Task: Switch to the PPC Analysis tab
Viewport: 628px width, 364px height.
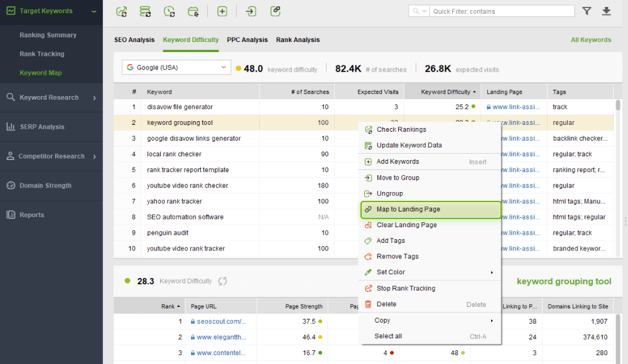Action: coord(247,40)
